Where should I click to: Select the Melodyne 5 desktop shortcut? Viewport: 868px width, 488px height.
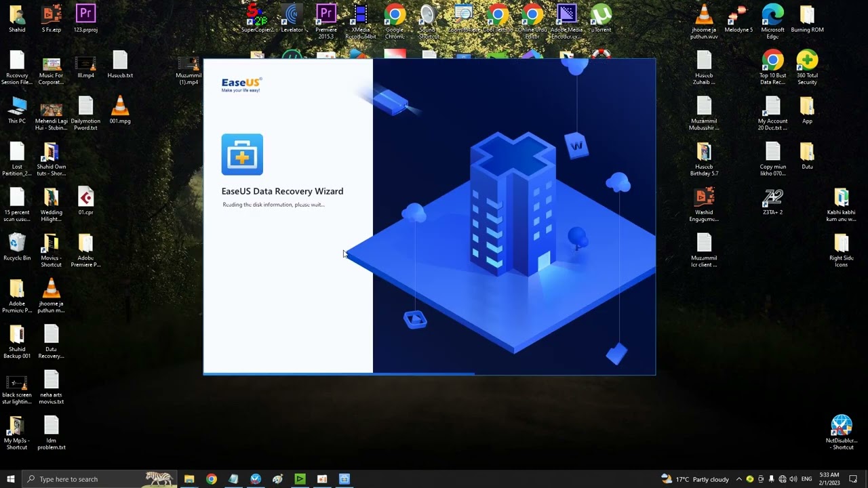coord(738,18)
